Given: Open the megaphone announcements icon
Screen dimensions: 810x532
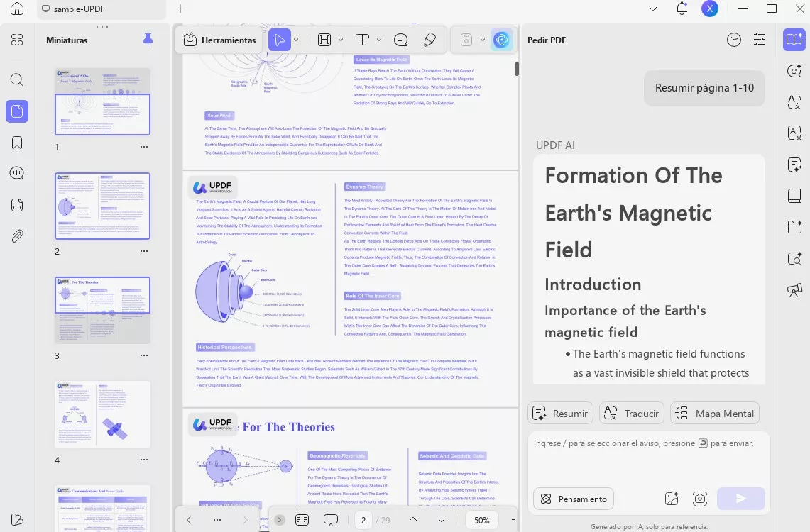Looking at the screenshot, I should pyautogui.click(x=794, y=289).
